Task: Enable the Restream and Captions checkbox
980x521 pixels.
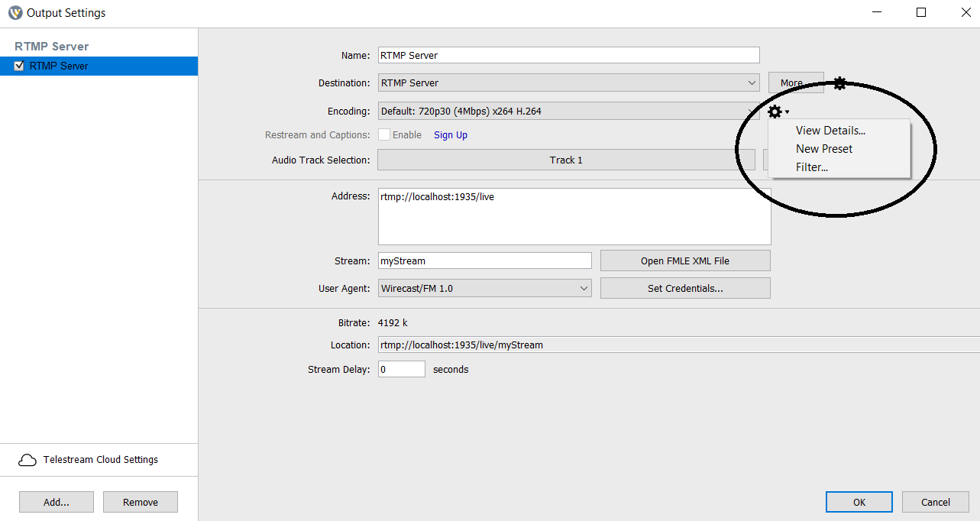Action: (384, 134)
